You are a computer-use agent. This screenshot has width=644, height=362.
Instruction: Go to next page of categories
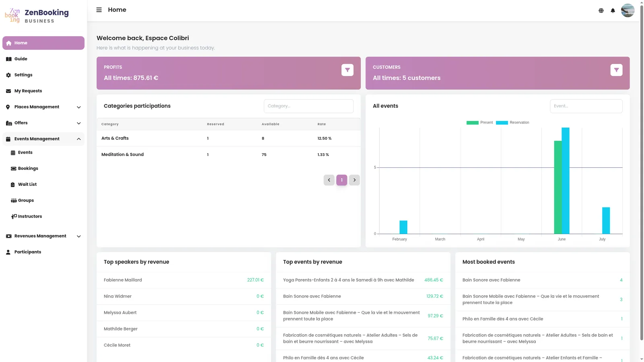coord(354,180)
